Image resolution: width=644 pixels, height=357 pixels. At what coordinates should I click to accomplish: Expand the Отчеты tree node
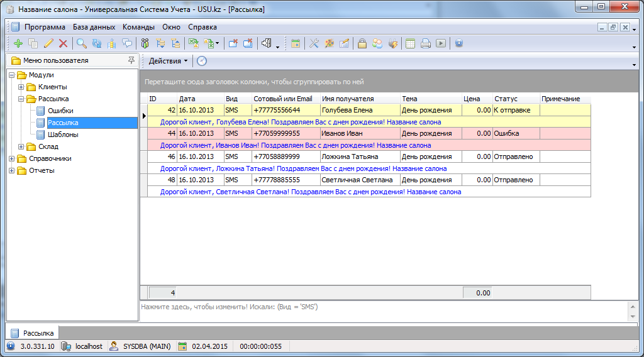(x=12, y=170)
